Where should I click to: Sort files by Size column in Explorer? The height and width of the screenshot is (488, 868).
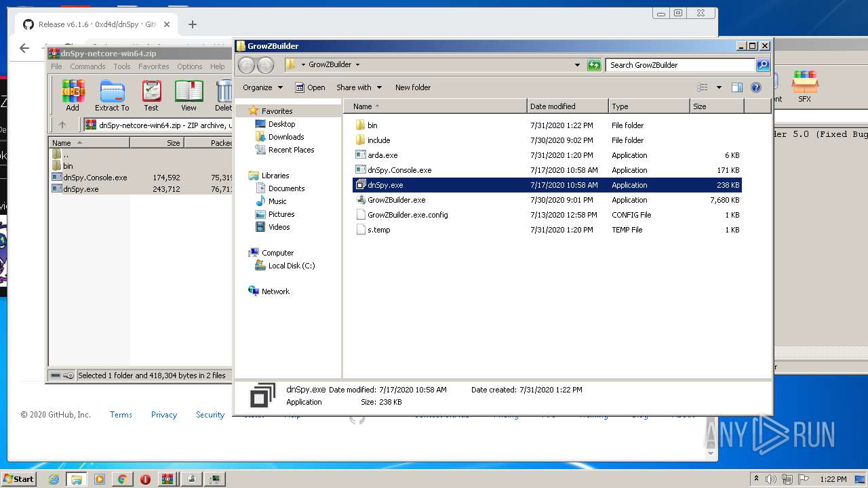tap(717, 106)
